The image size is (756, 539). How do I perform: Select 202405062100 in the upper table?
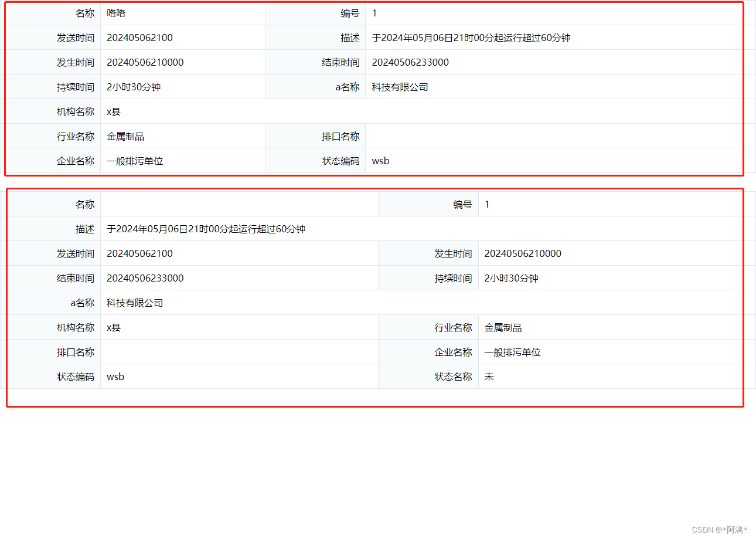point(139,38)
